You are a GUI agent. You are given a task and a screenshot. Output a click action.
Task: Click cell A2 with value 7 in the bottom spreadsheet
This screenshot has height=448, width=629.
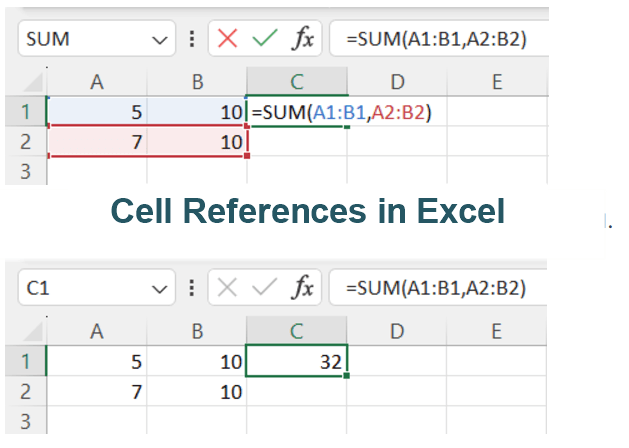[97, 391]
